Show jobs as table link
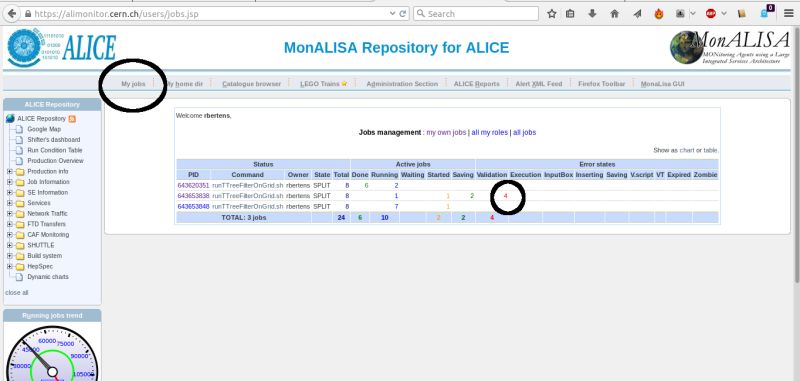The width and height of the screenshot is (800, 381). tap(710, 150)
